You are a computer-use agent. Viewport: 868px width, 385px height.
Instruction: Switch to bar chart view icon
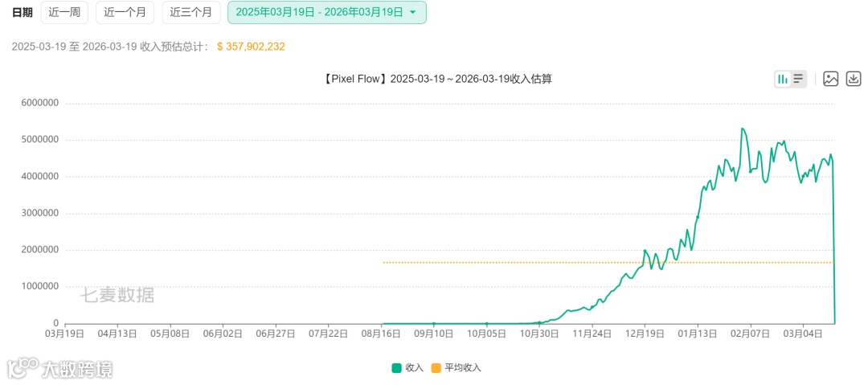783,79
